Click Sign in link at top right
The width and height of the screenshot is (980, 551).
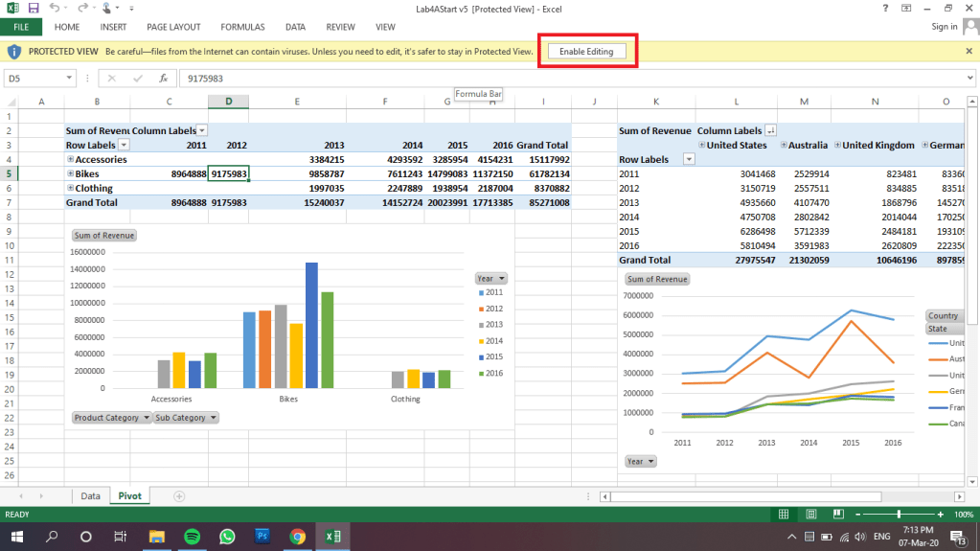coord(944,27)
